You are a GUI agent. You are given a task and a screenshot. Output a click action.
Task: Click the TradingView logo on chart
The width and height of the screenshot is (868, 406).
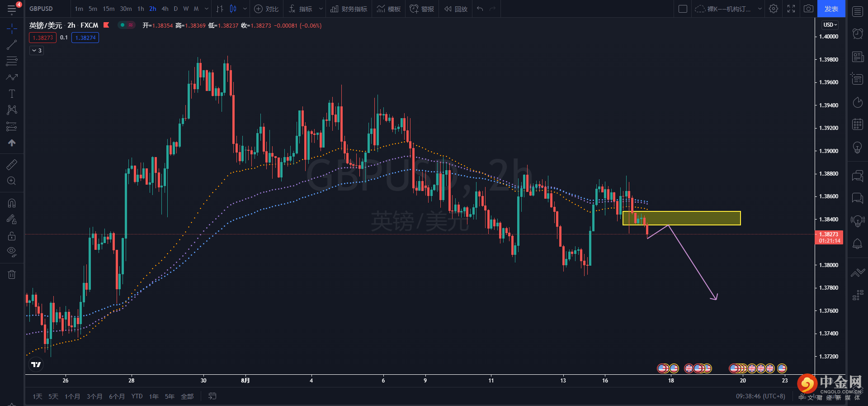coord(36,364)
